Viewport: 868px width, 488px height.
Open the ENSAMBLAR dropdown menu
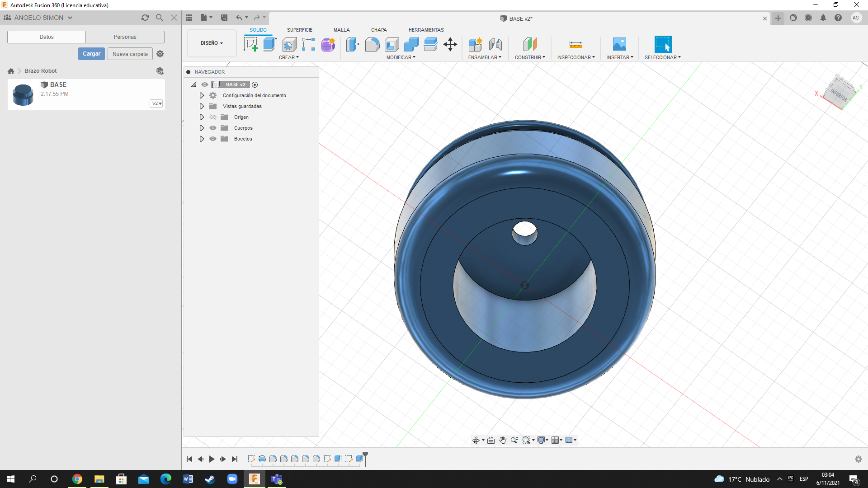pyautogui.click(x=485, y=57)
